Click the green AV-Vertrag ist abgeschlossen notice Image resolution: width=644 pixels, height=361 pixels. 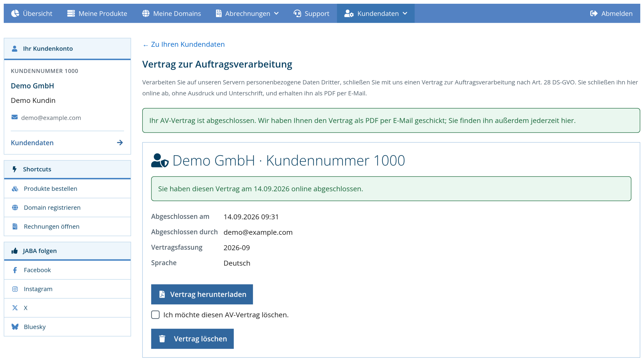(x=391, y=120)
